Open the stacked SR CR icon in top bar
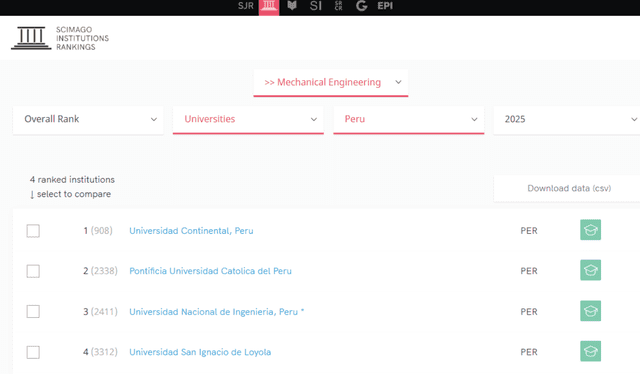640x374 pixels. pos(338,6)
